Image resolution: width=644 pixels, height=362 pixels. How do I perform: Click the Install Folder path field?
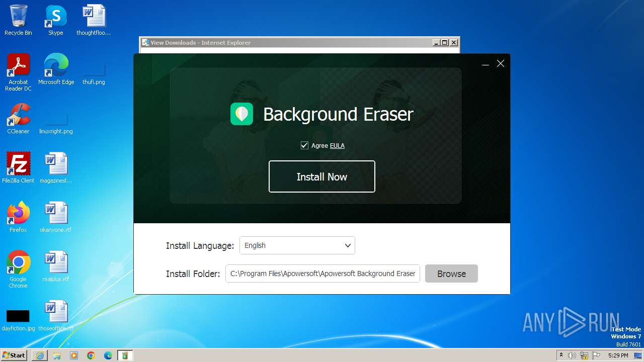(323, 274)
